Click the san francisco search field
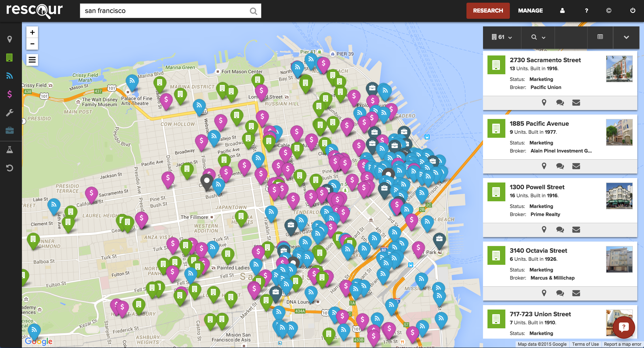 (x=165, y=11)
